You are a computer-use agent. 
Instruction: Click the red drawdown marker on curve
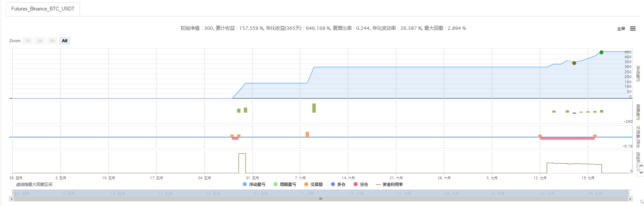point(574,63)
